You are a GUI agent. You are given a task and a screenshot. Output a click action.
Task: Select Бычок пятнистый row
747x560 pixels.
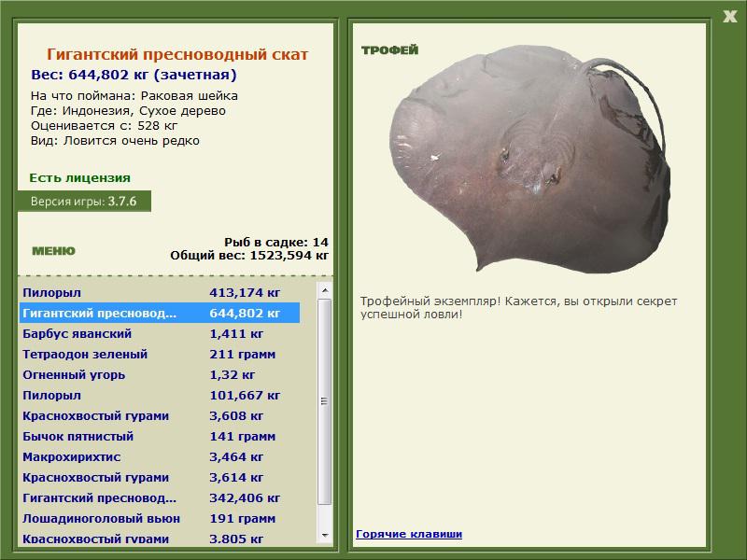pyautogui.click(x=160, y=436)
